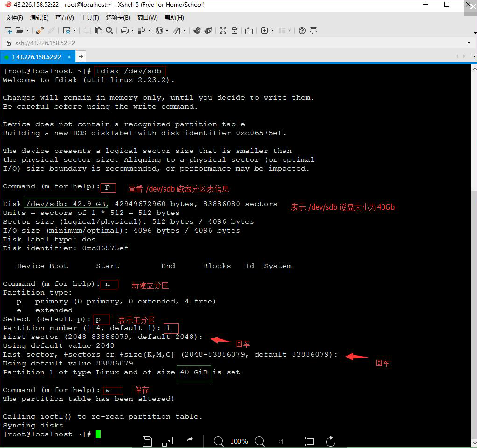This screenshot has height=448, width=477.
Task: Open the 文件(F) menu
Action: click(x=14, y=18)
